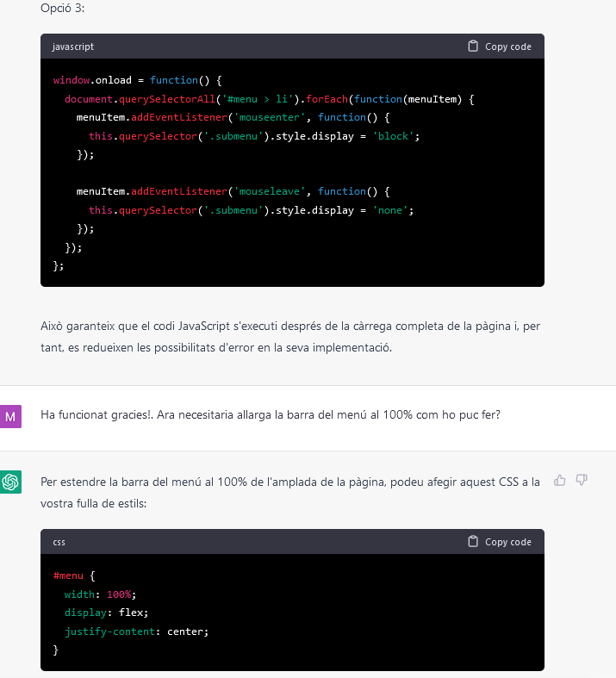616x678 pixels.
Task: Click the "width: 100%;" CSS line
Action: point(100,594)
